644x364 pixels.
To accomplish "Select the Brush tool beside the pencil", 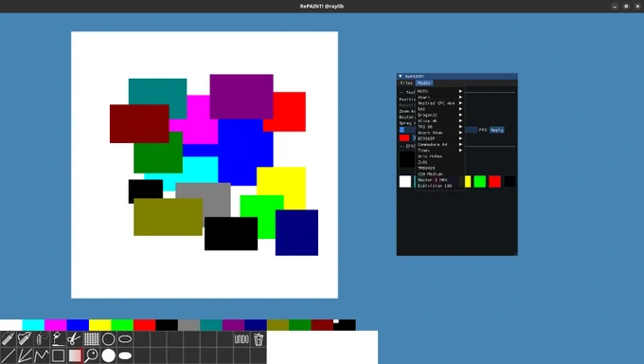I will pyautogui.click(x=25, y=339).
